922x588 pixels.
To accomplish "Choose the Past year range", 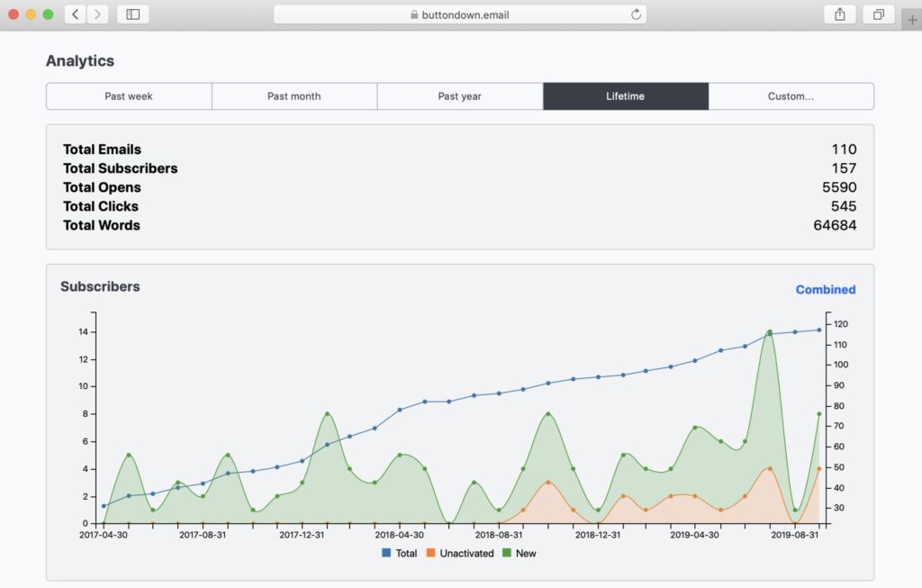I will coord(460,96).
